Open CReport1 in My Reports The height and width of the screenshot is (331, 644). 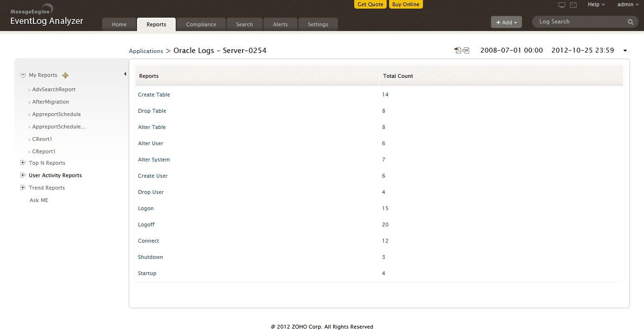click(x=44, y=151)
